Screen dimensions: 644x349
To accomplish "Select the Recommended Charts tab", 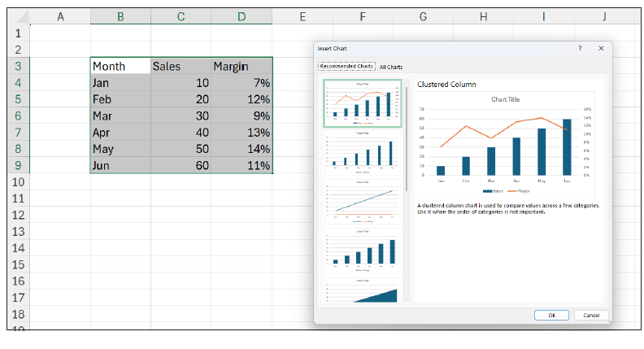I will point(346,67).
